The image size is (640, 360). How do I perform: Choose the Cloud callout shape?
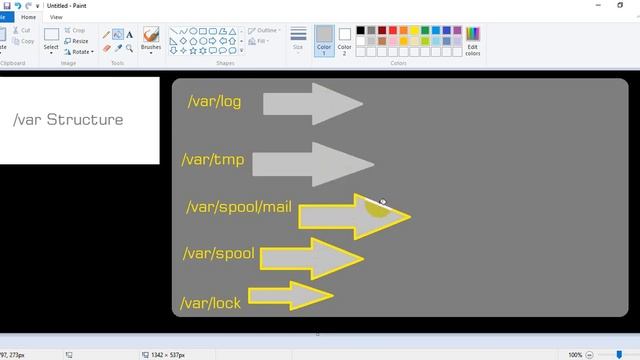point(232,51)
